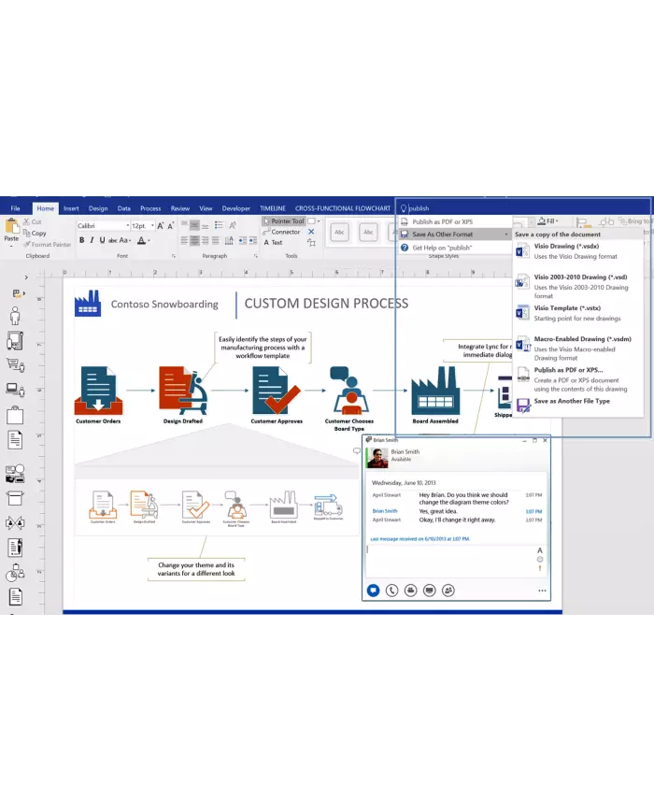Click the laptop user shape in the stencil sidebar

click(15, 390)
